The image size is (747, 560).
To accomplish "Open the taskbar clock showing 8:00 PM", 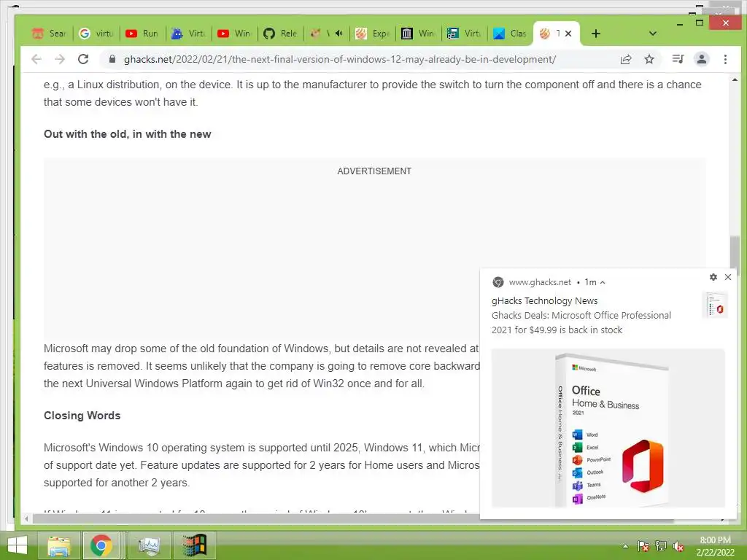I will click(x=715, y=546).
